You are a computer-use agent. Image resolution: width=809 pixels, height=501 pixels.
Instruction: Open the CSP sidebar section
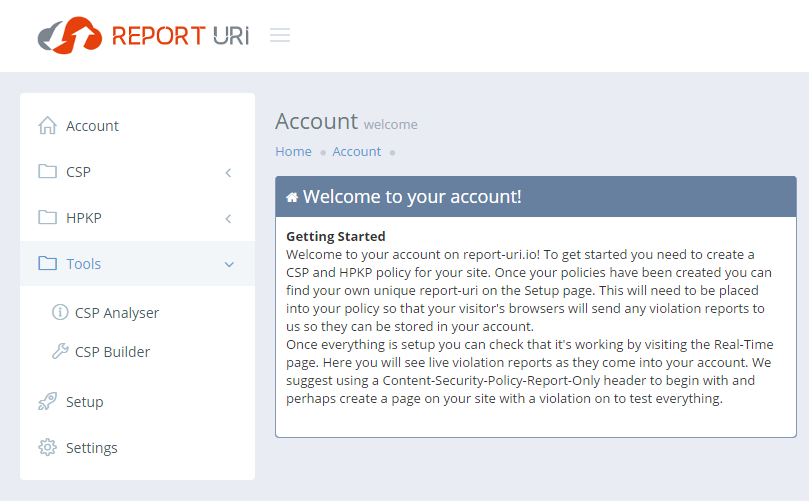tap(137, 171)
